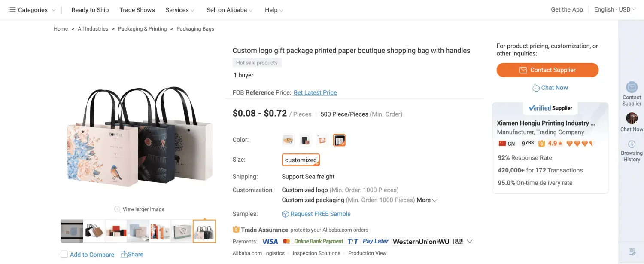The height and width of the screenshot is (264, 644).
Task: Open Browsing History clock icon
Action: click(632, 144)
